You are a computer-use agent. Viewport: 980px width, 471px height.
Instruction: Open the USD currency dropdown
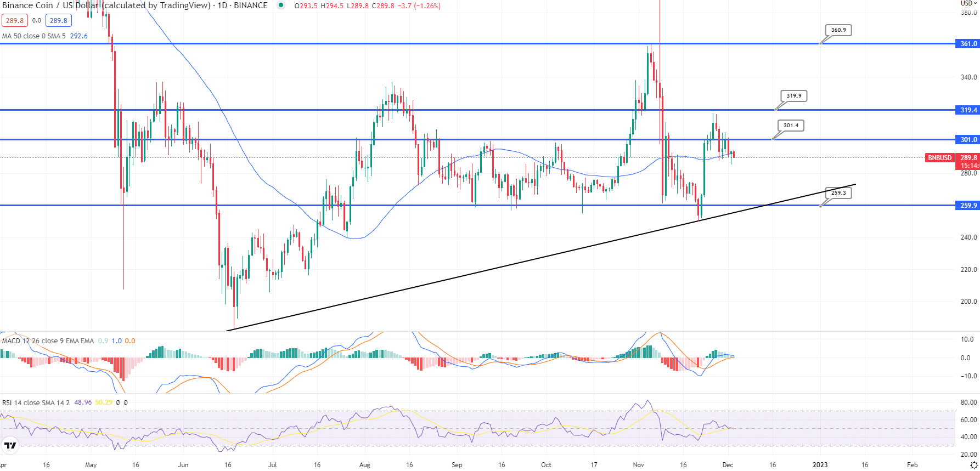click(x=969, y=3)
